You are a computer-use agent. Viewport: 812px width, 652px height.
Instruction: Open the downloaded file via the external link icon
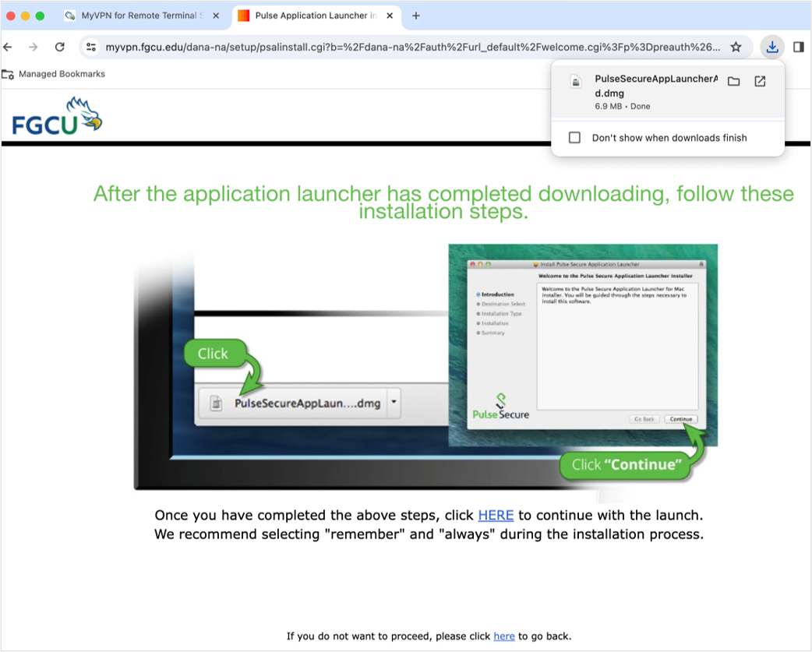click(x=760, y=81)
